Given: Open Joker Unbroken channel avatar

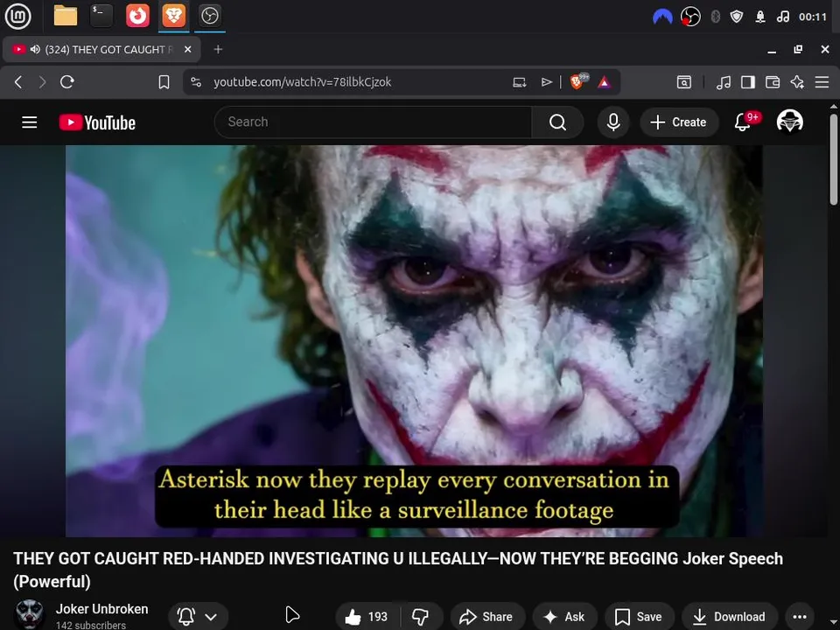Looking at the screenshot, I should (x=29, y=615).
